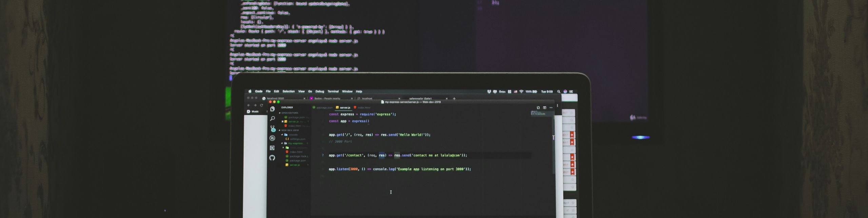Viewport: 868px width, 218px height.
Task: Open the Go menu
Action: [310, 91]
